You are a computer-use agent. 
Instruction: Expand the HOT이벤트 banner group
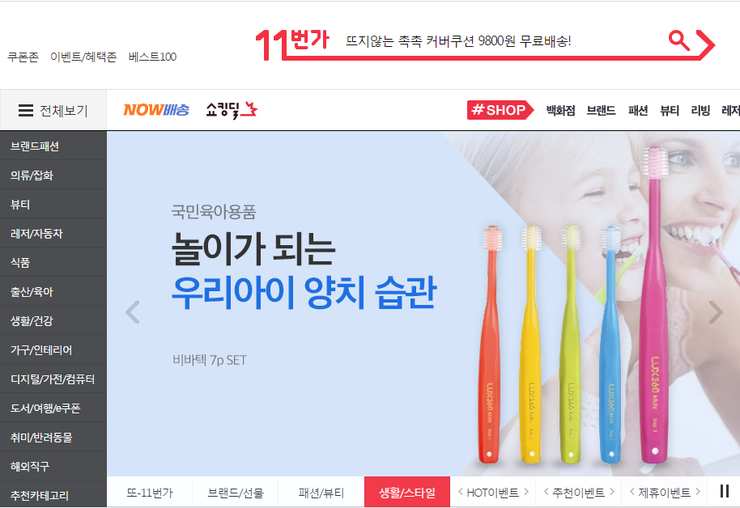tap(493, 492)
